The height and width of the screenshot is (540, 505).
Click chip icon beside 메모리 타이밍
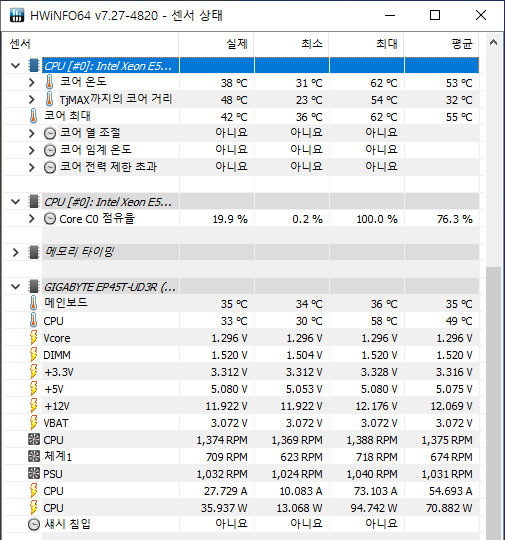[x=34, y=252]
